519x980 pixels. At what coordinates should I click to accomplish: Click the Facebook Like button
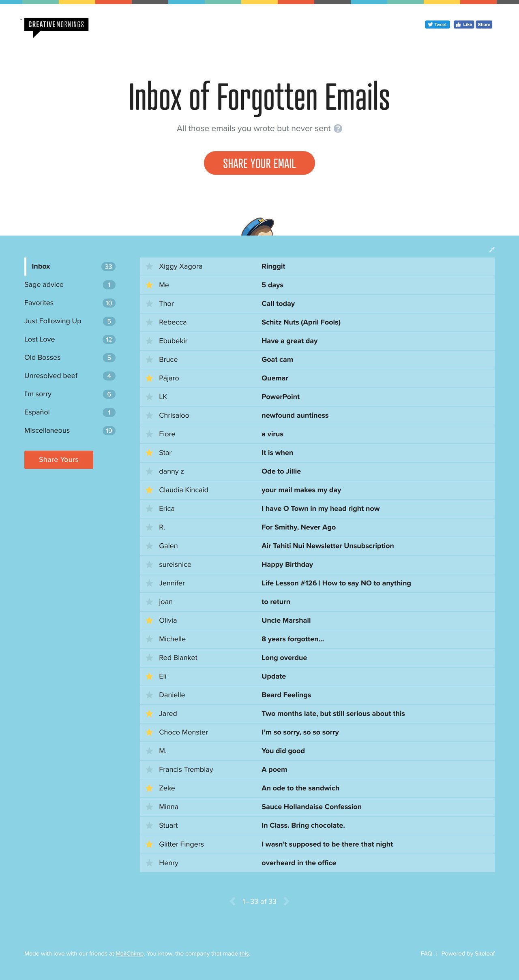pyautogui.click(x=463, y=25)
